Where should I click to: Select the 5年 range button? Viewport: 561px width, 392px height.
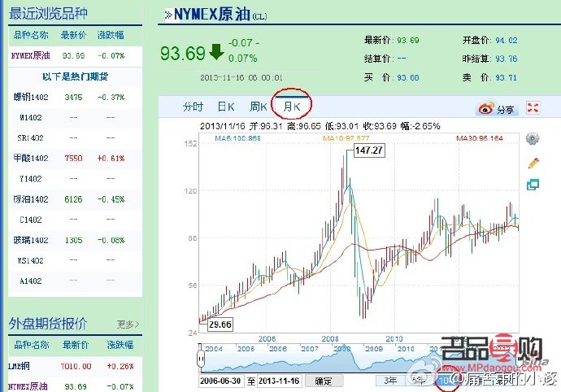point(420,381)
